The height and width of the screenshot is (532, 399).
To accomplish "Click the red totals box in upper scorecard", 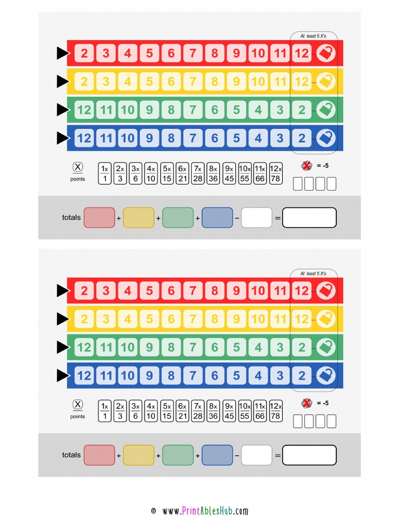I will click(x=99, y=218).
